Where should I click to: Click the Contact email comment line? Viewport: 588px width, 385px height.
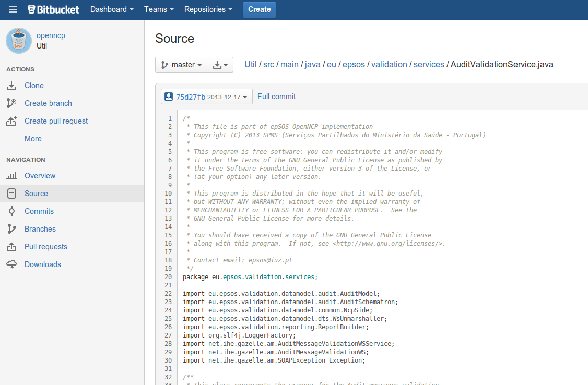point(239,260)
